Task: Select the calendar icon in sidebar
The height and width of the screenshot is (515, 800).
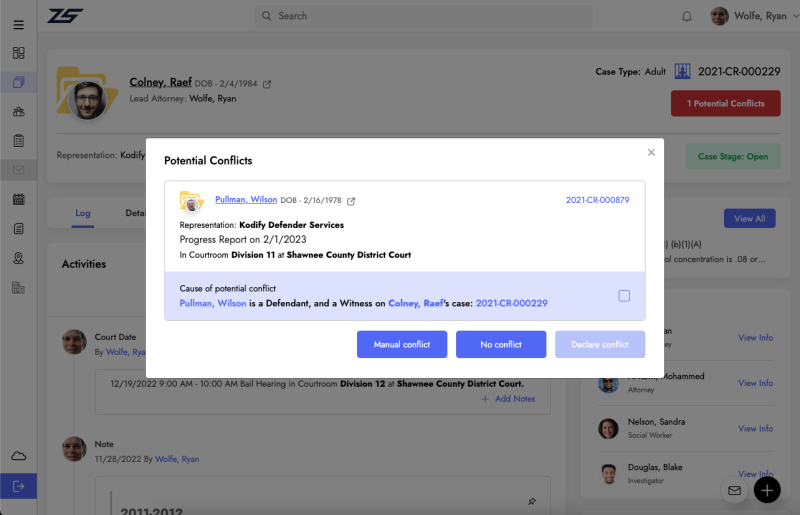Action: click(x=18, y=199)
